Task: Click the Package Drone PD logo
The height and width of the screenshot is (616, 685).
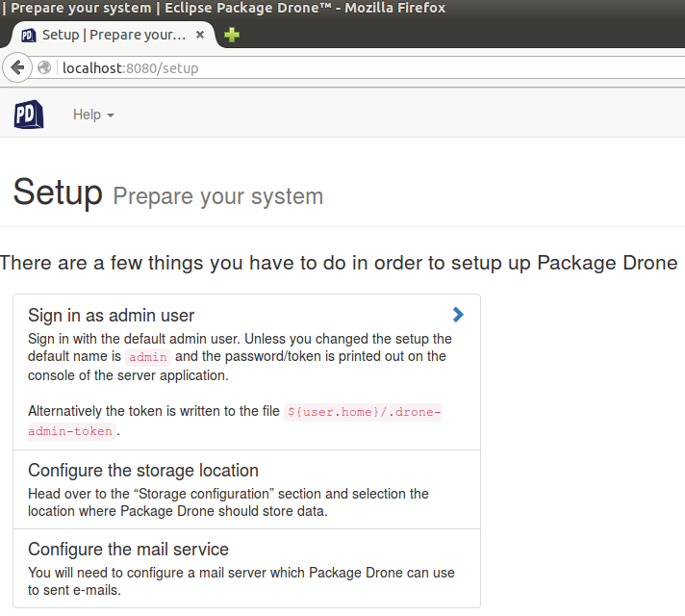Action: click(x=29, y=115)
